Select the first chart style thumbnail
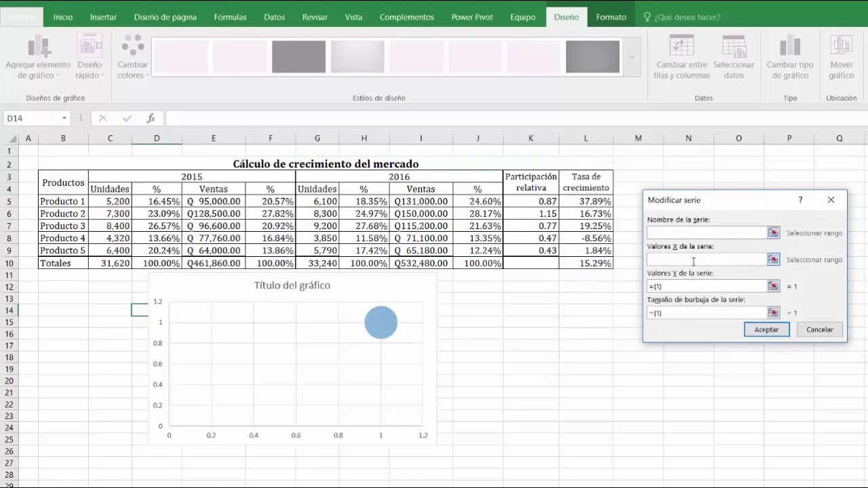 [181, 57]
